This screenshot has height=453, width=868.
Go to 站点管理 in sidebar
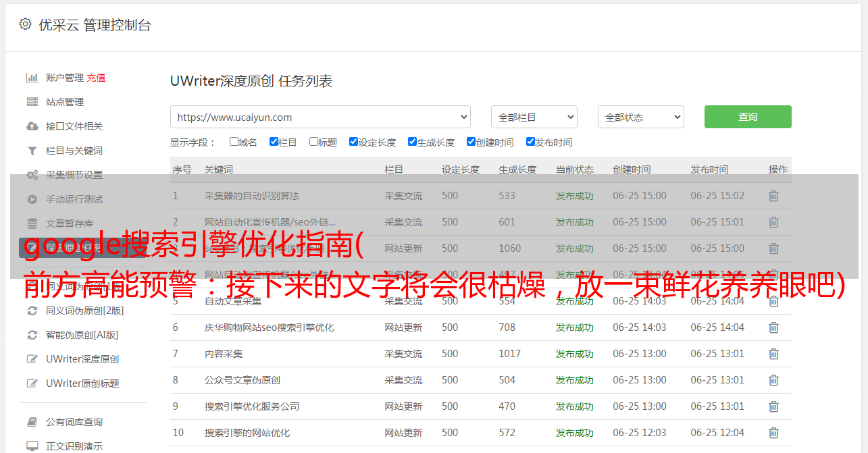[65, 102]
